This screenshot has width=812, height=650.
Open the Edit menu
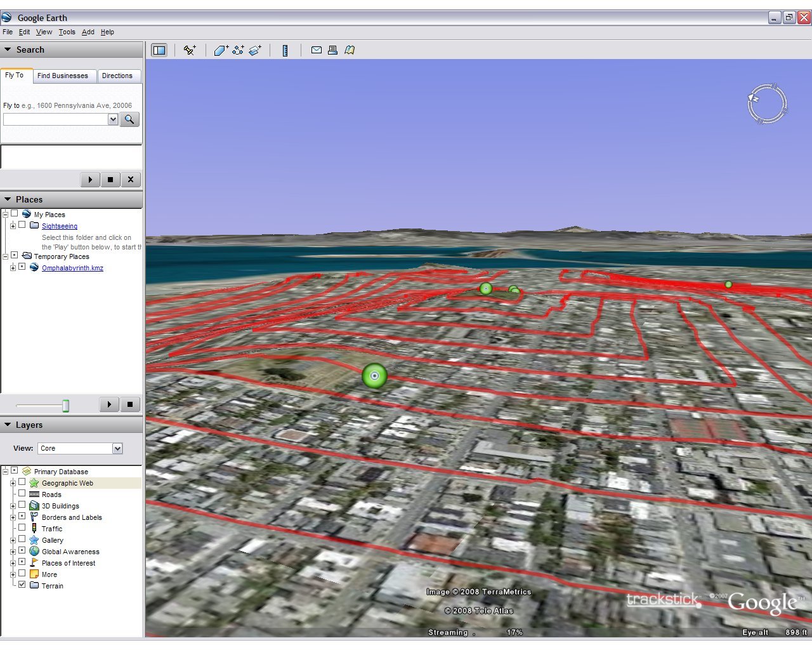pyautogui.click(x=24, y=32)
